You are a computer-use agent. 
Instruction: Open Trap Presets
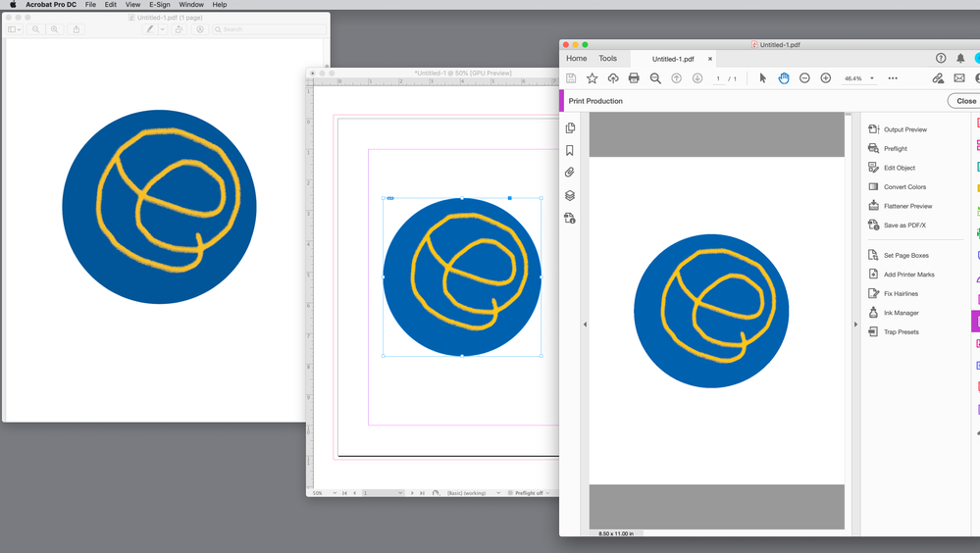(893, 331)
